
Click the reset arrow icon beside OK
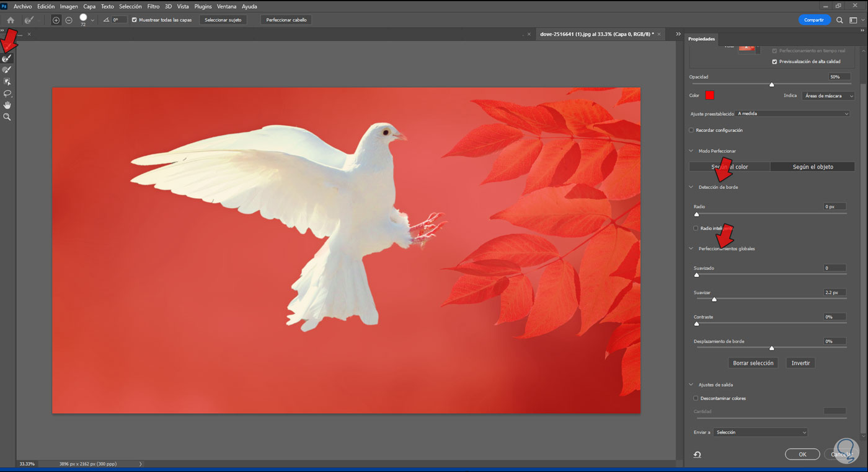697,455
